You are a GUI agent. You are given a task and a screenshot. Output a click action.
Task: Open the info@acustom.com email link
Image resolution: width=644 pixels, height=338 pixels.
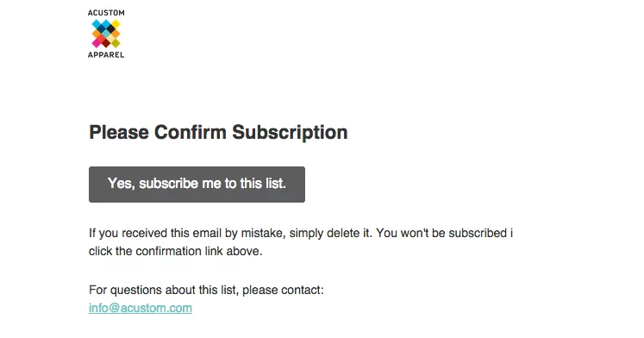141,308
